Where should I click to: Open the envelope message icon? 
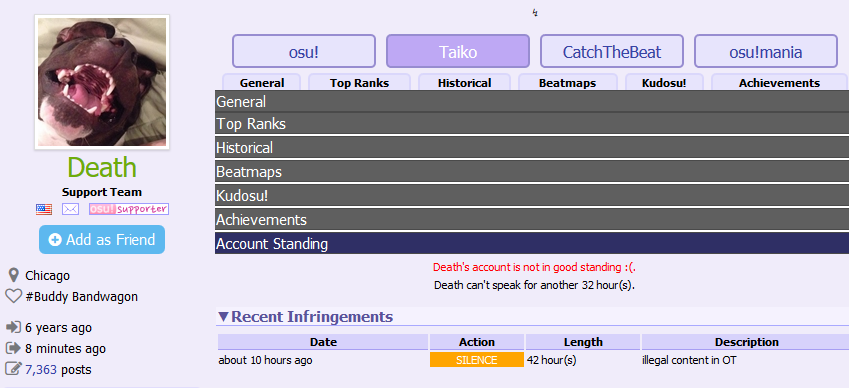[x=70, y=209]
